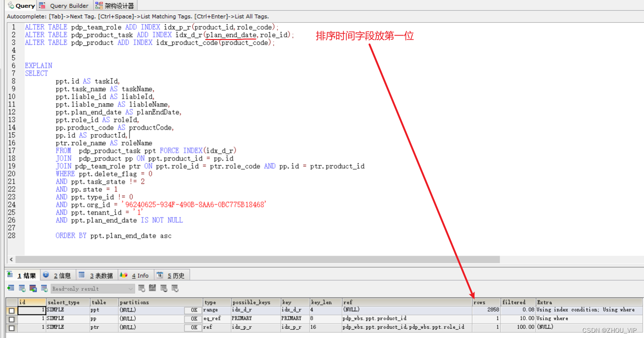The image size is (644, 338).
Task: Click the save changes floppy disk icon
Action: pyautogui.click(x=153, y=288)
